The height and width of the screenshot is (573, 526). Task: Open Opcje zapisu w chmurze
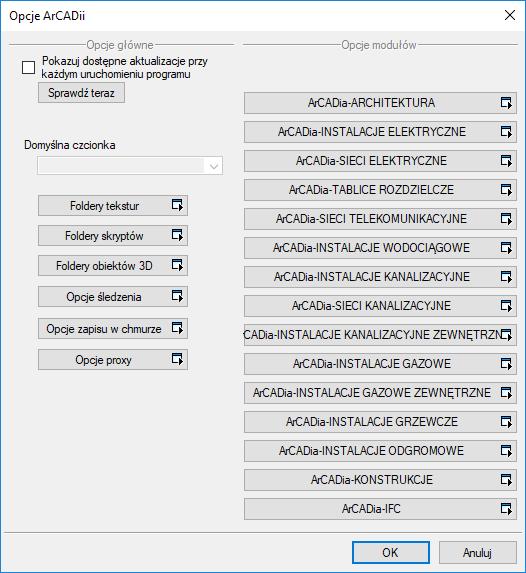pos(113,329)
